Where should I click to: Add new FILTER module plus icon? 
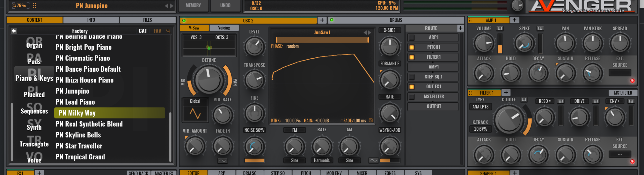tap(506, 93)
